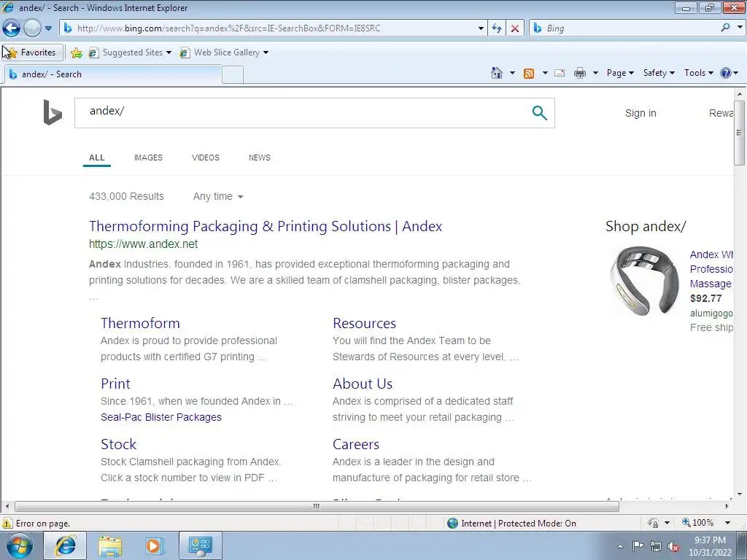Click the Sign in link
The height and width of the screenshot is (560, 747).
point(640,113)
